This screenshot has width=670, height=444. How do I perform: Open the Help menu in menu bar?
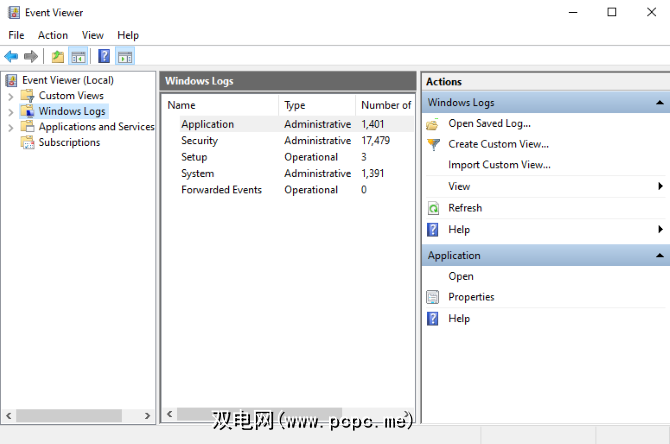128,35
